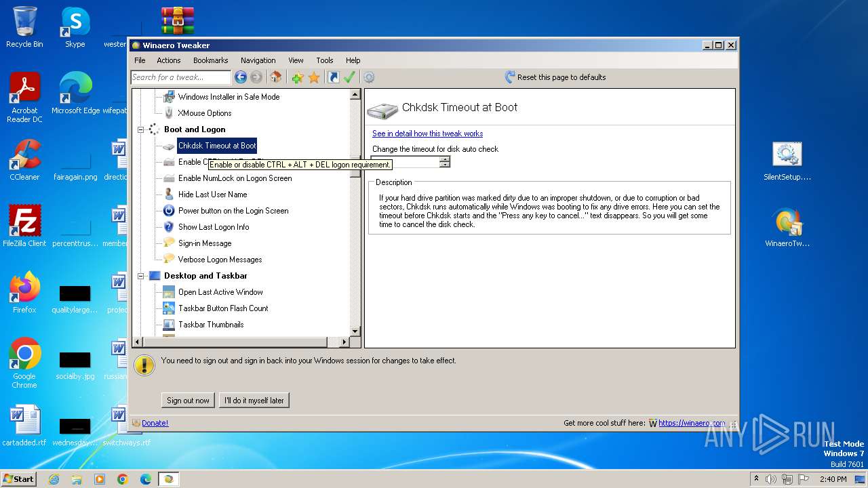This screenshot has height=488, width=868.
Task: Click the Search for a tweak field
Action: click(180, 77)
